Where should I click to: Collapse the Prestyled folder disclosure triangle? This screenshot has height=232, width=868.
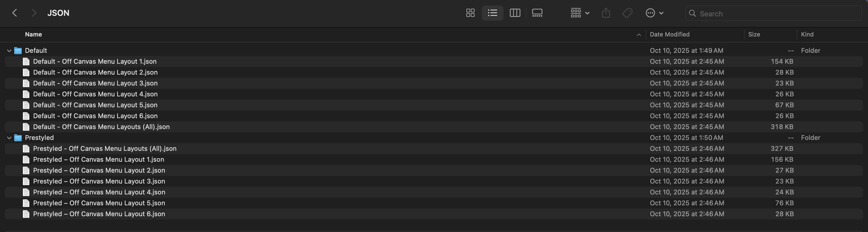[9, 137]
